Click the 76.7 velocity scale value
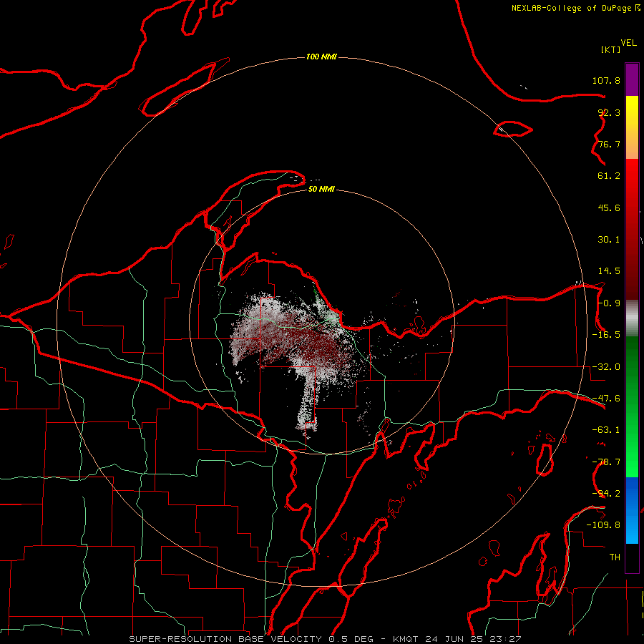 [x=609, y=144]
